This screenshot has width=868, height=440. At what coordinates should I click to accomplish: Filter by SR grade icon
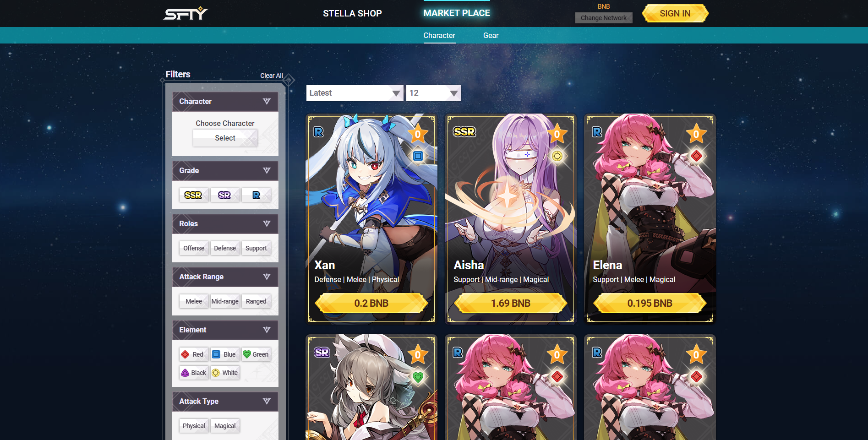point(224,195)
